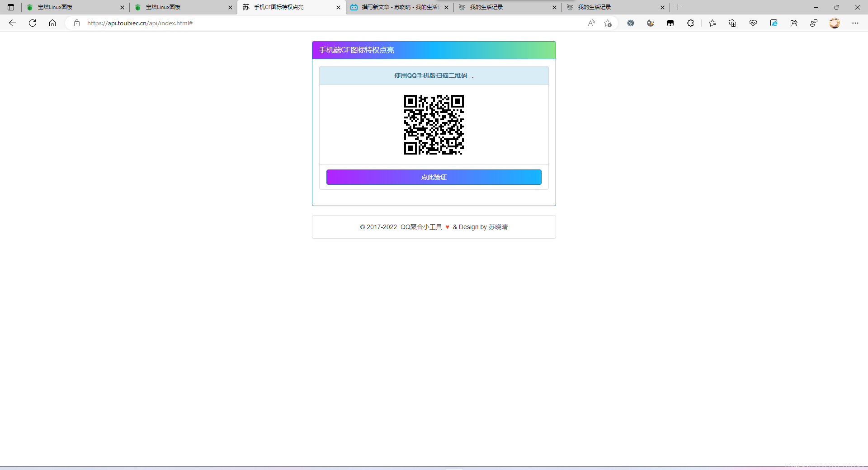Open settings and more menu

pos(855,23)
